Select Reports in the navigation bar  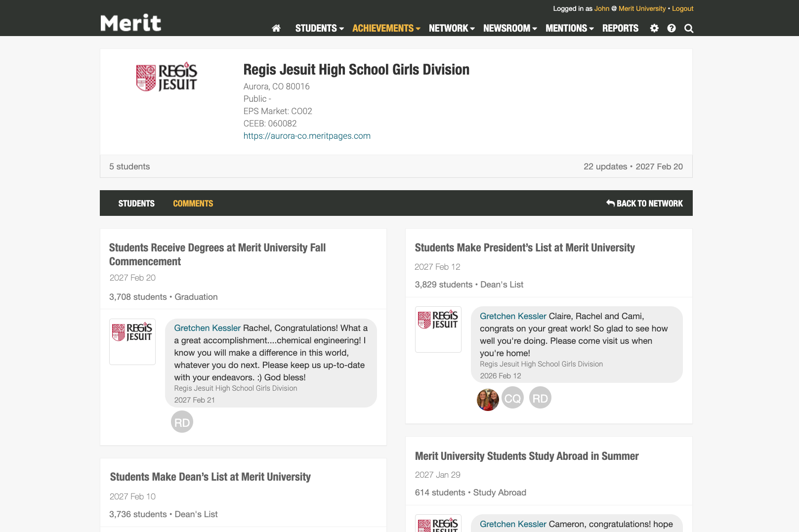(620, 28)
